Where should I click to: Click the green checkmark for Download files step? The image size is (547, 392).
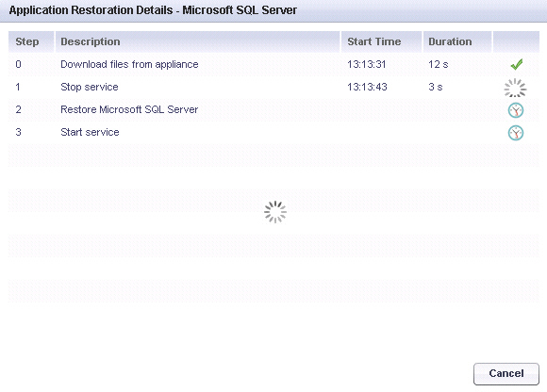(516, 64)
